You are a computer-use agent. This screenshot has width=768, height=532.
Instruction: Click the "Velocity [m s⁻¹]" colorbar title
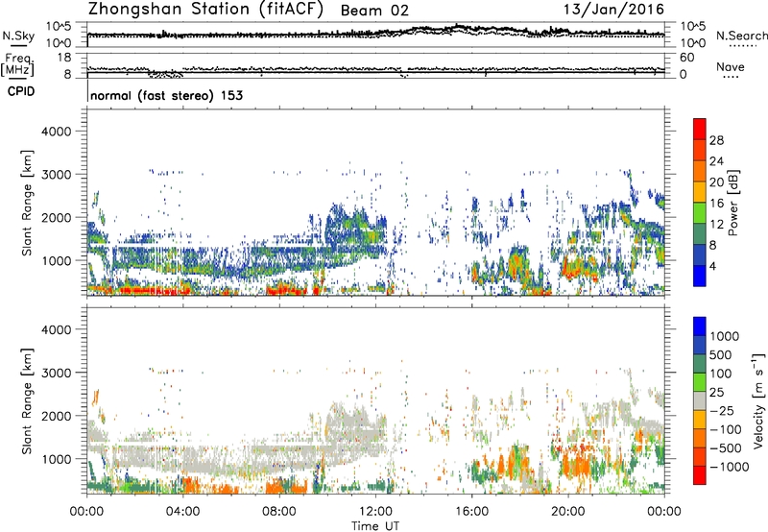click(x=758, y=399)
